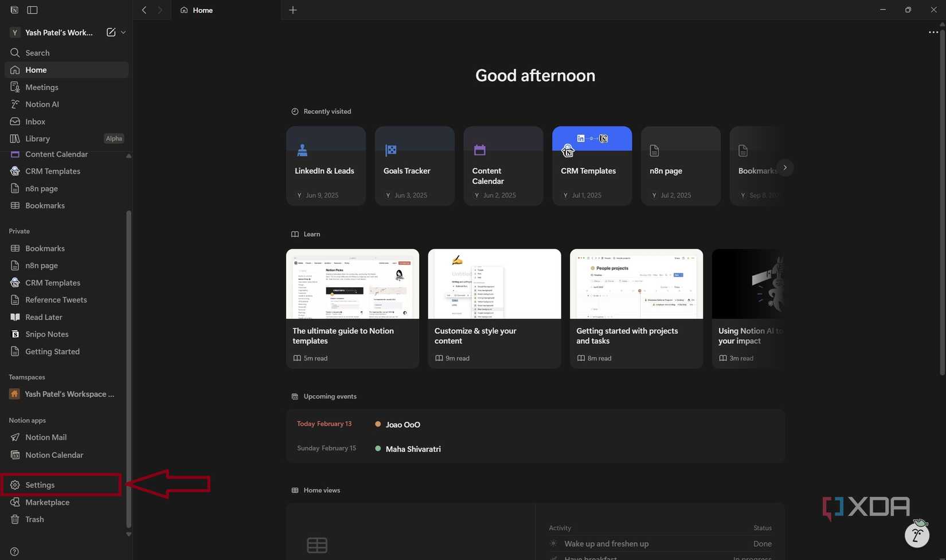Open Marketplace from sidebar
The width and height of the screenshot is (946, 560).
click(x=47, y=502)
